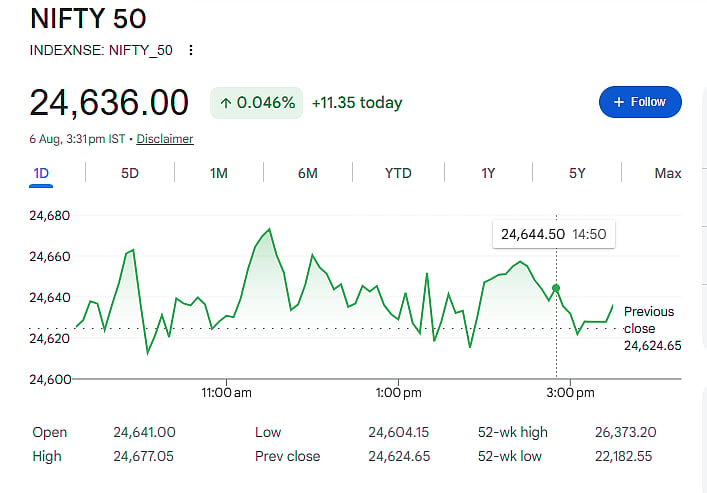707x493 pixels.
Task: Switch to the 1M time range tab
Action: click(x=219, y=173)
